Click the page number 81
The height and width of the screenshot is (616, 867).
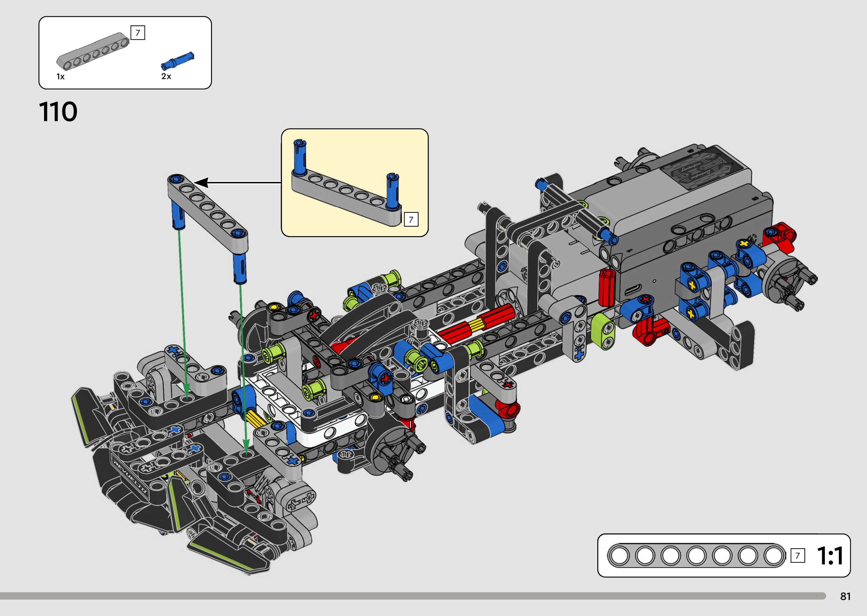[x=845, y=596]
